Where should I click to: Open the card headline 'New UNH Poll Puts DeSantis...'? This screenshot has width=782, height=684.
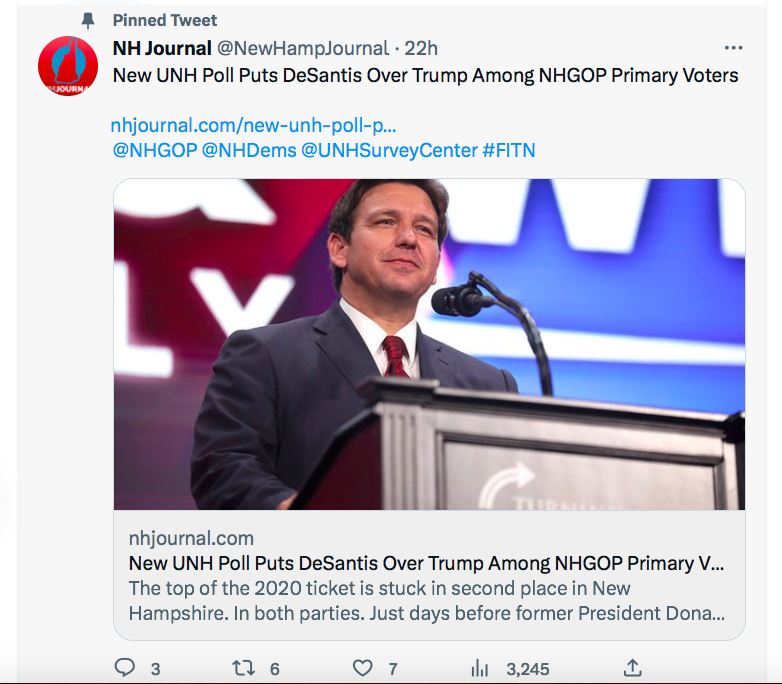426,563
